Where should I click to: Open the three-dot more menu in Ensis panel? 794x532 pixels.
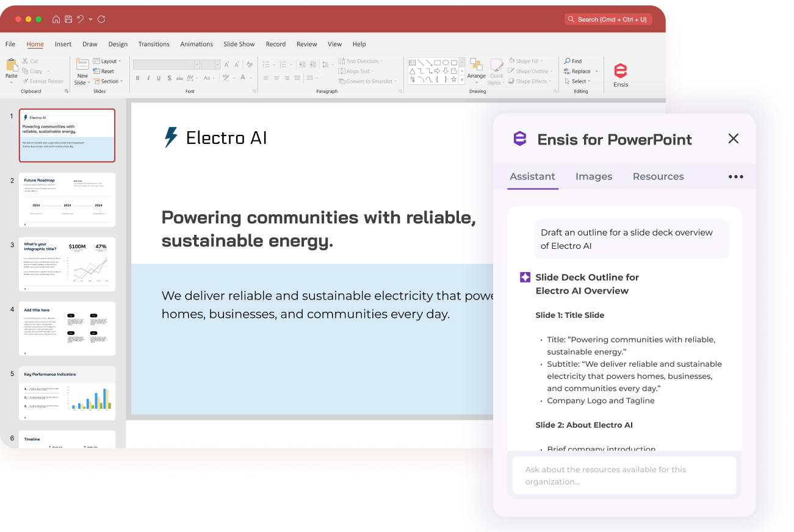click(736, 177)
